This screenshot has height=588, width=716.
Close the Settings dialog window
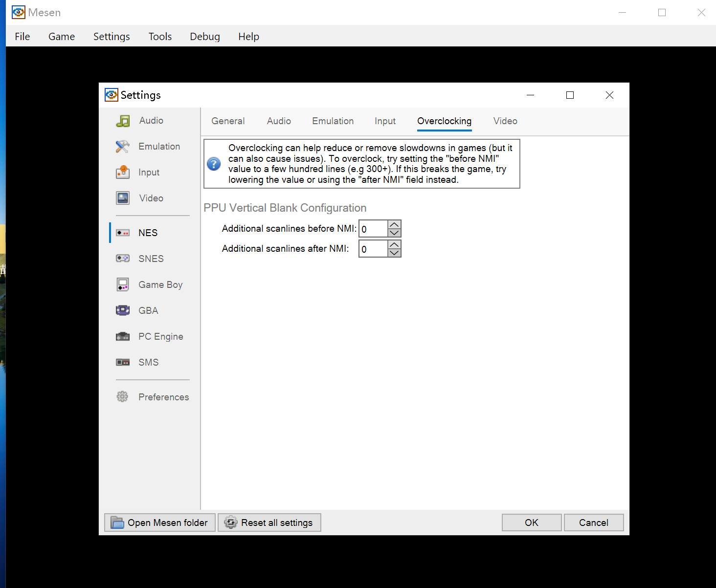[x=609, y=95]
